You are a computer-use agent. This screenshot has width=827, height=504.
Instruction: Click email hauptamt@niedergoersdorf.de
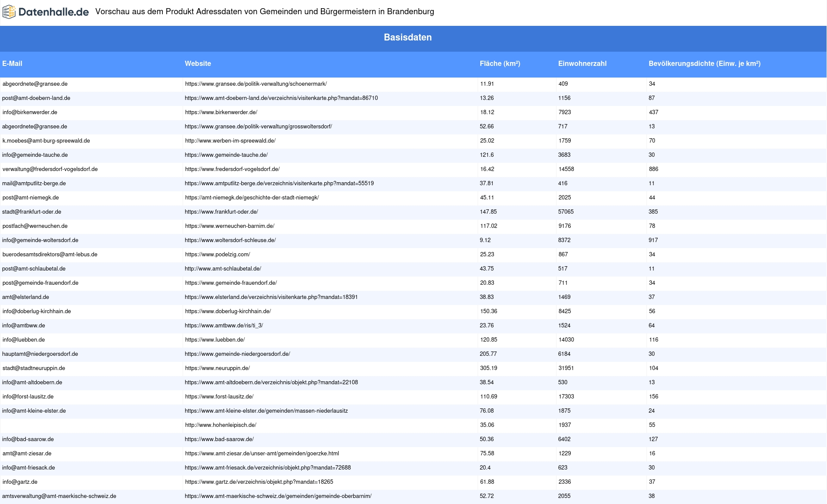[40, 354]
